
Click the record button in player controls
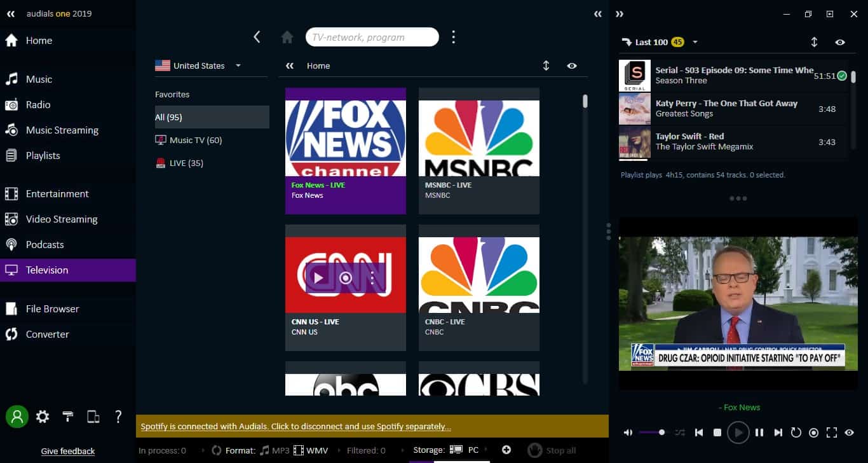click(813, 432)
